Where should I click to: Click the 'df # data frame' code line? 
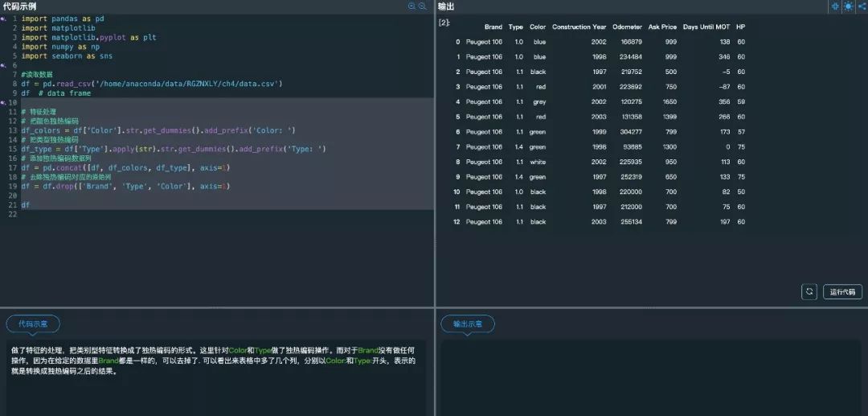[56, 93]
